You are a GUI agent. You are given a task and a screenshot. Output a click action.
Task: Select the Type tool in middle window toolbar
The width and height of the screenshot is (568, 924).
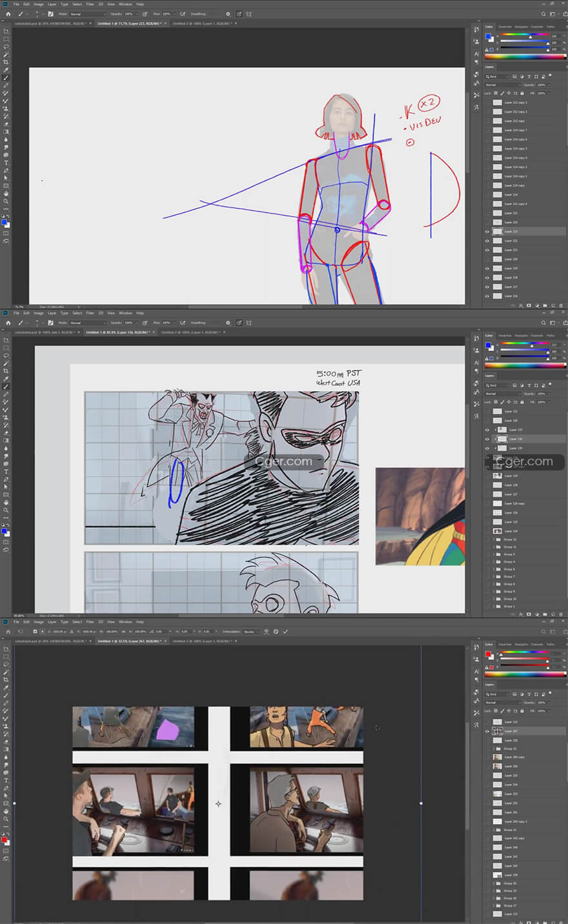click(6, 472)
